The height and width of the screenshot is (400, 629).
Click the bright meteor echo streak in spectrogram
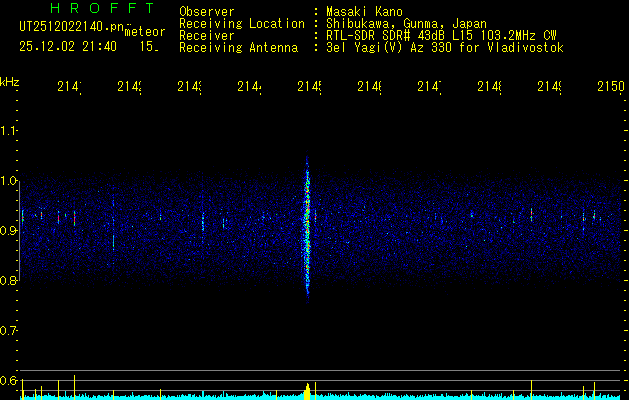(307, 229)
